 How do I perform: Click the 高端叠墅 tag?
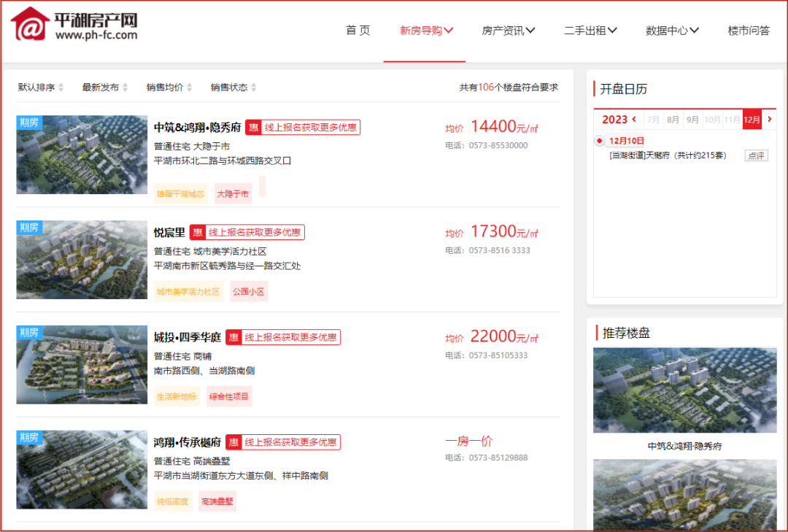click(x=217, y=501)
